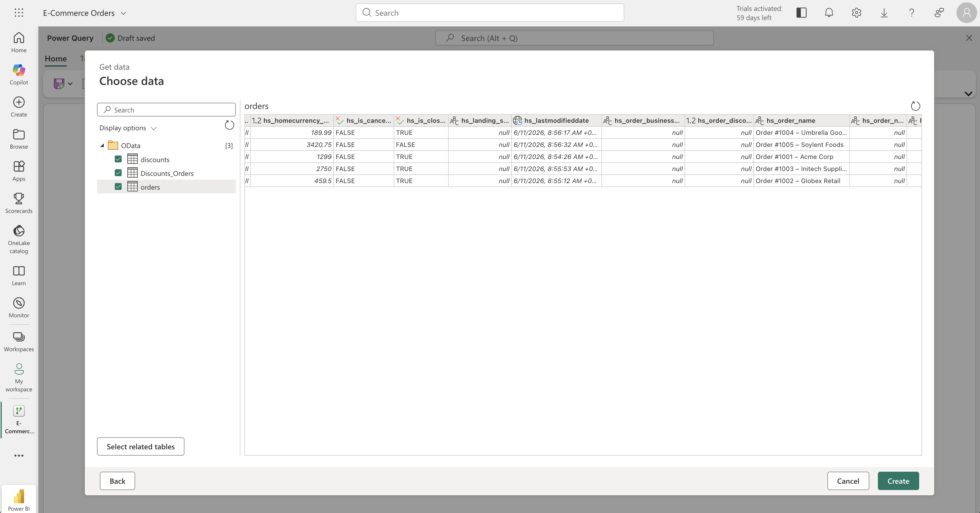
Task: Open the app launcher waffle icon
Action: point(19,13)
